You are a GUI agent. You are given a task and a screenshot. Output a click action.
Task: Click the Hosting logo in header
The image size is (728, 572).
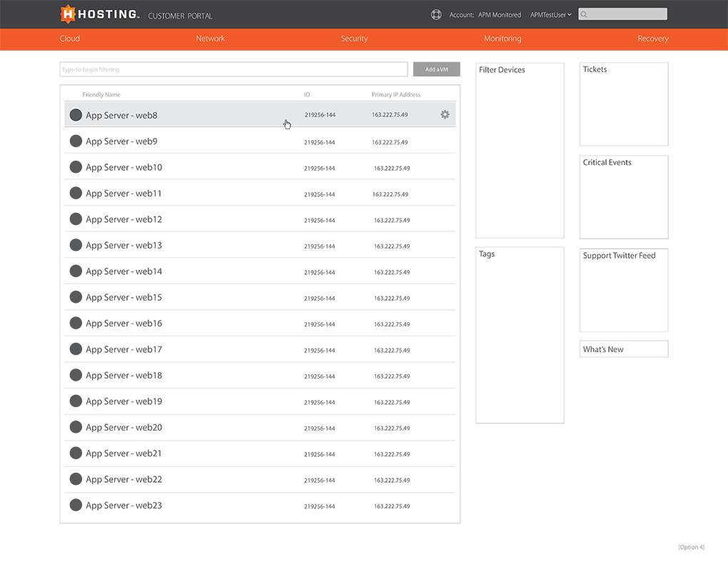point(99,14)
